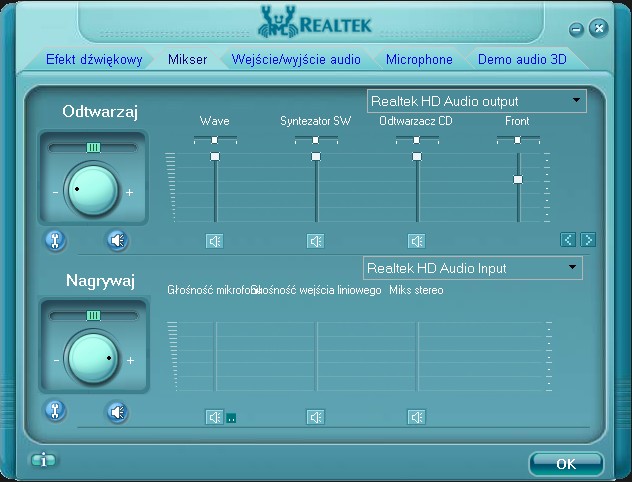Viewport: 632px width, 482px height.
Task: Click the Wave balance slider handle
Action: click(x=215, y=140)
